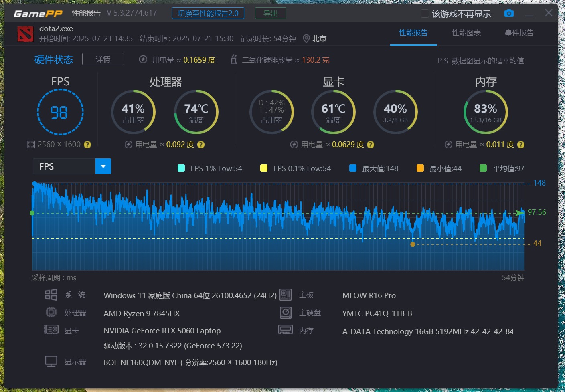Click the help icon beside 2560 x 1600
The height and width of the screenshot is (392, 565).
[x=87, y=145]
